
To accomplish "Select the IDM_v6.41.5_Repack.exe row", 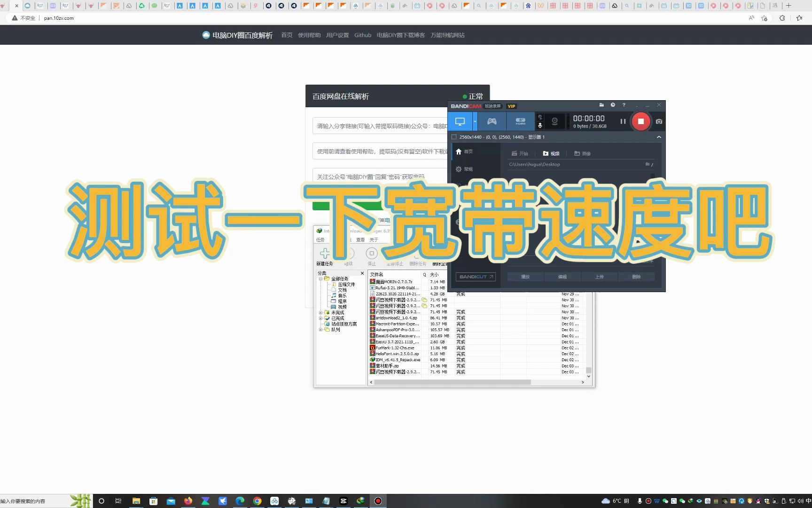I will (x=476, y=360).
